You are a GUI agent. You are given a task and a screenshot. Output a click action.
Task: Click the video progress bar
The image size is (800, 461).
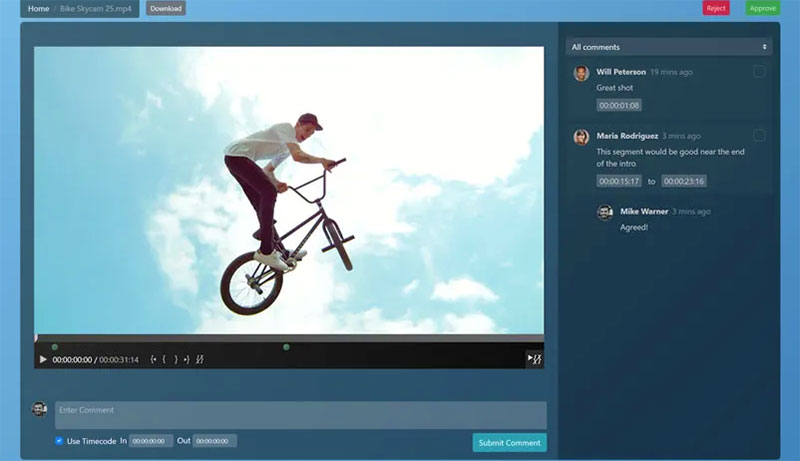click(x=289, y=339)
